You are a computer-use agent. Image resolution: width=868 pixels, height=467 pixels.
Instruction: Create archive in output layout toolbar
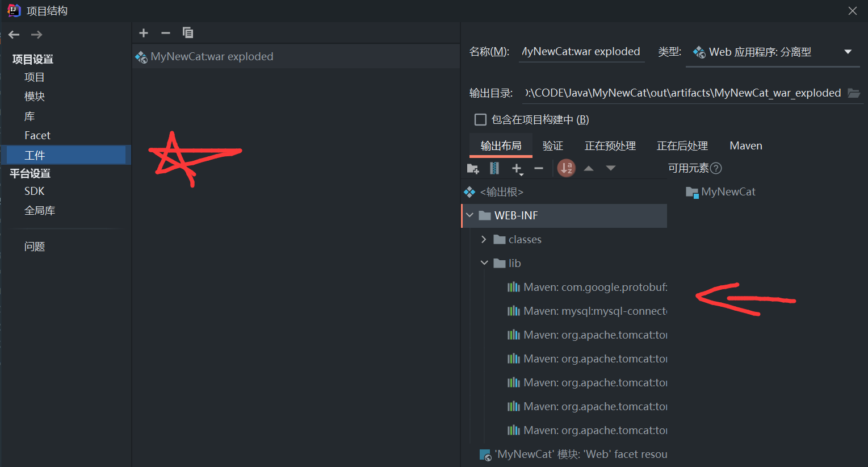point(494,168)
